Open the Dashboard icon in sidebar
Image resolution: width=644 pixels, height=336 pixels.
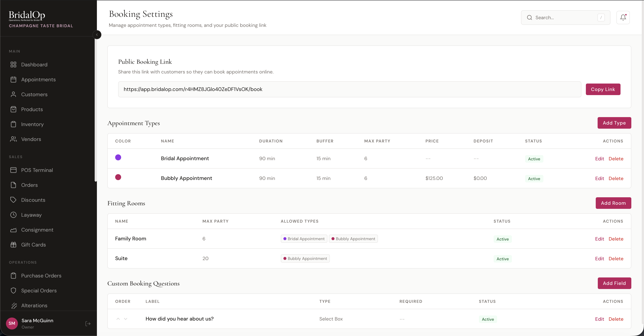pos(13,64)
